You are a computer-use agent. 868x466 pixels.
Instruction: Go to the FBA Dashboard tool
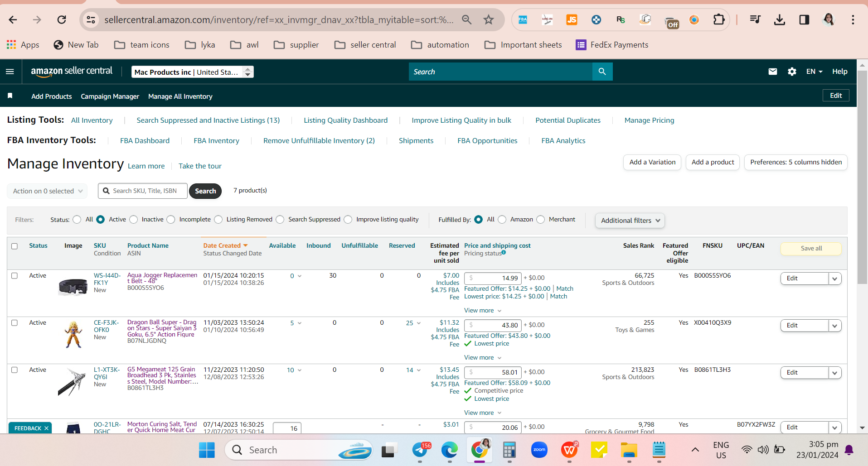(x=145, y=141)
